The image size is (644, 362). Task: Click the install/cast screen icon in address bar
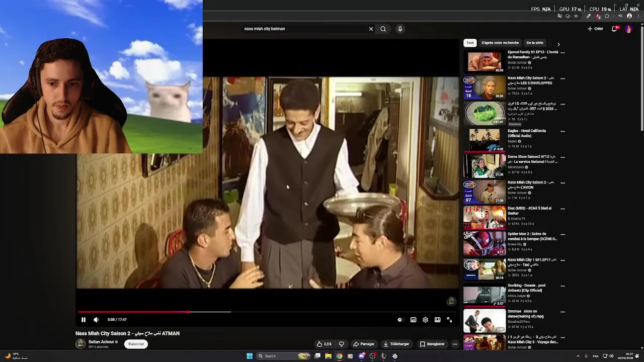click(x=568, y=16)
